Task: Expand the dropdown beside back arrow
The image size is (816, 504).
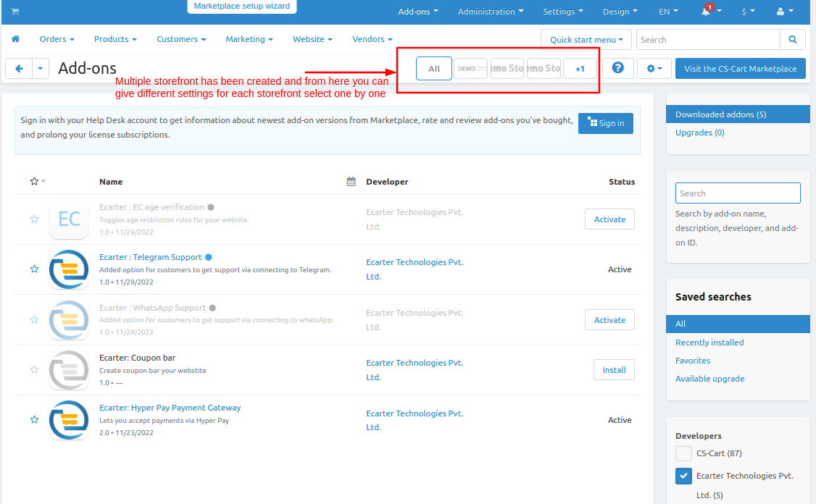Action: pos(41,69)
